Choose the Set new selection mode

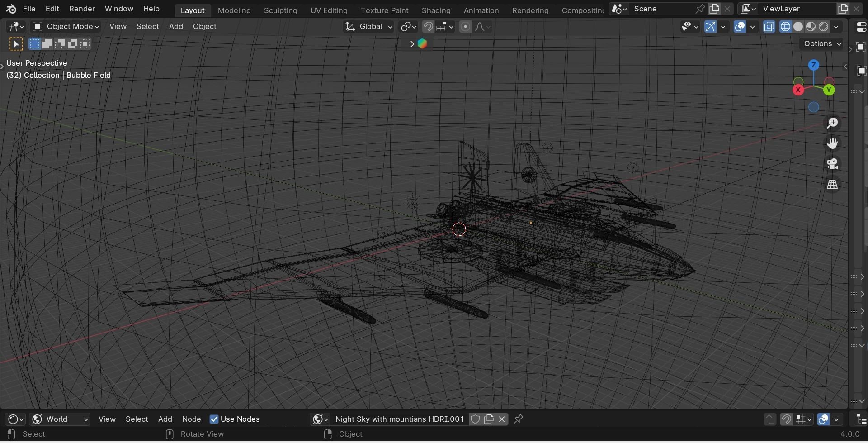point(34,43)
